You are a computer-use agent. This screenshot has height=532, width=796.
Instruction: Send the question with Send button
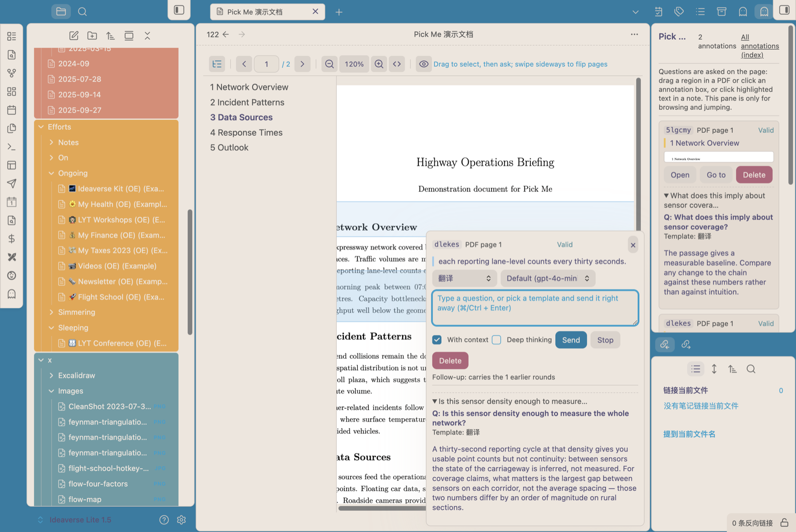pyautogui.click(x=571, y=340)
